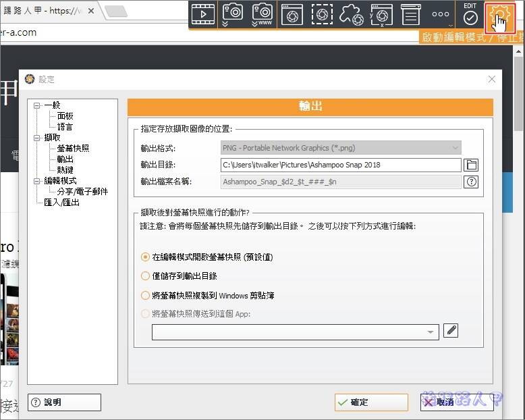Click scrolling window capture camera icon
Image resolution: width=525 pixels, height=420 pixels.
click(232, 14)
